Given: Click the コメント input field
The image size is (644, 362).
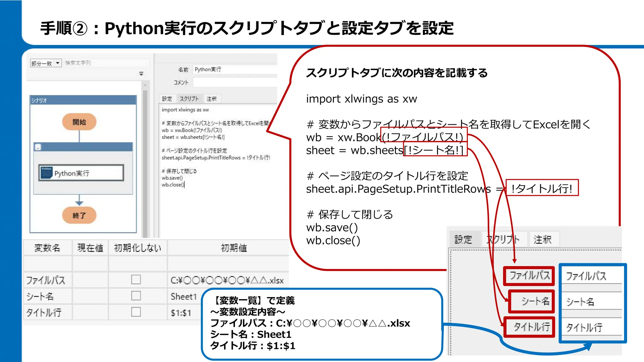Looking at the screenshot, I should pyautogui.click(x=235, y=82).
